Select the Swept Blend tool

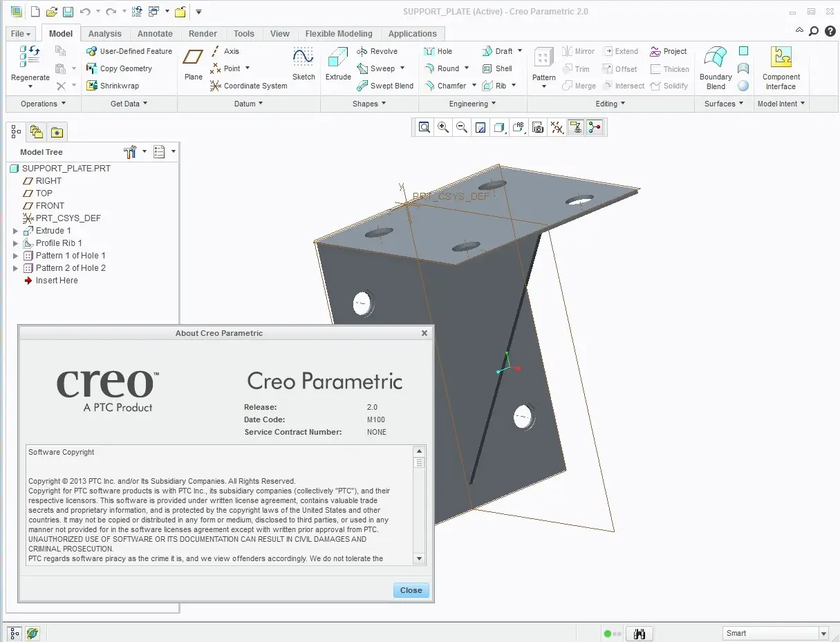coord(385,86)
